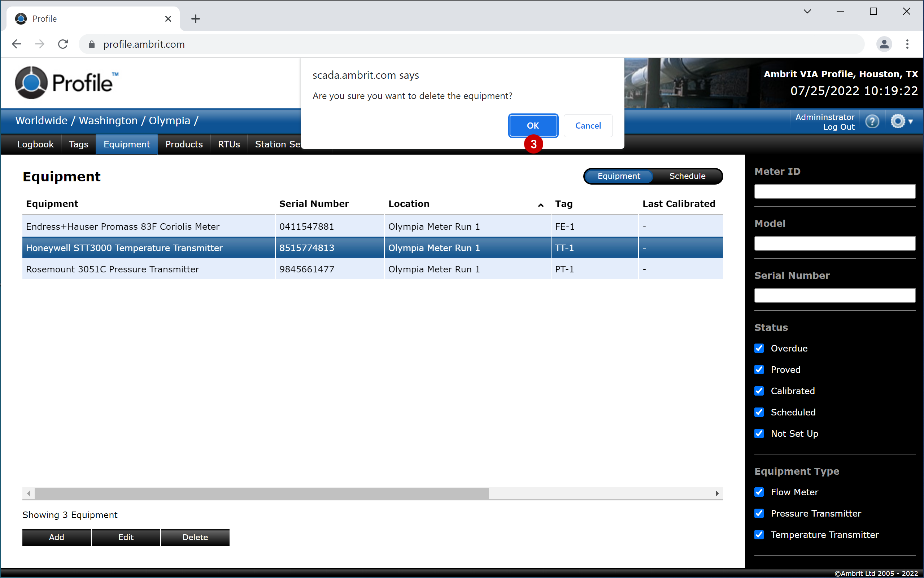The height and width of the screenshot is (578, 924).
Task: Switch to Schedule view toggle
Action: [x=687, y=176]
